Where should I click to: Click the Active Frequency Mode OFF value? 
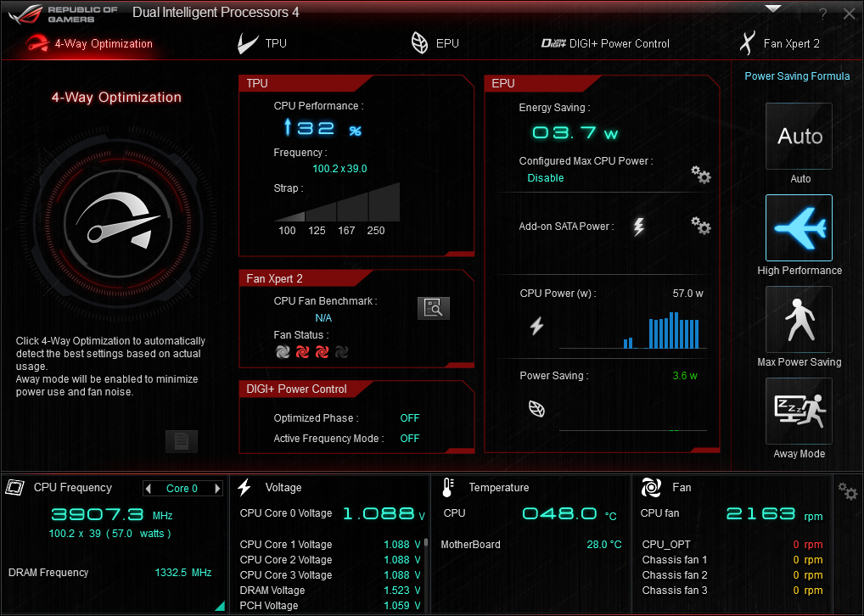[x=410, y=439]
